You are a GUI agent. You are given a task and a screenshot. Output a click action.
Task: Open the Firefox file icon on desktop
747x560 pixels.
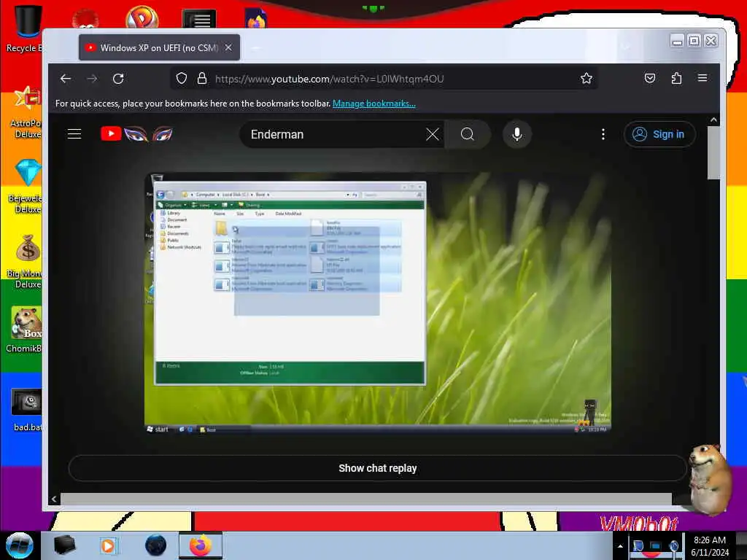pos(256,18)
